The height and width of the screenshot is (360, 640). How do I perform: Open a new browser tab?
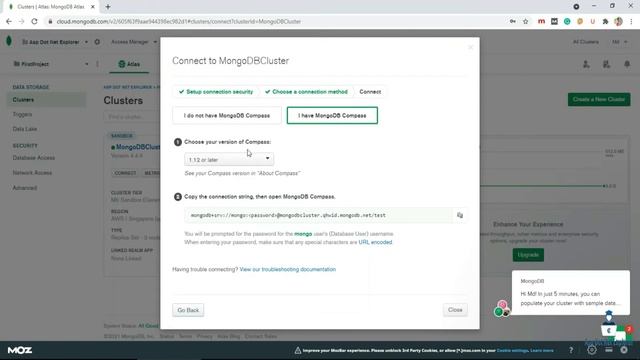tap(108, 7)
